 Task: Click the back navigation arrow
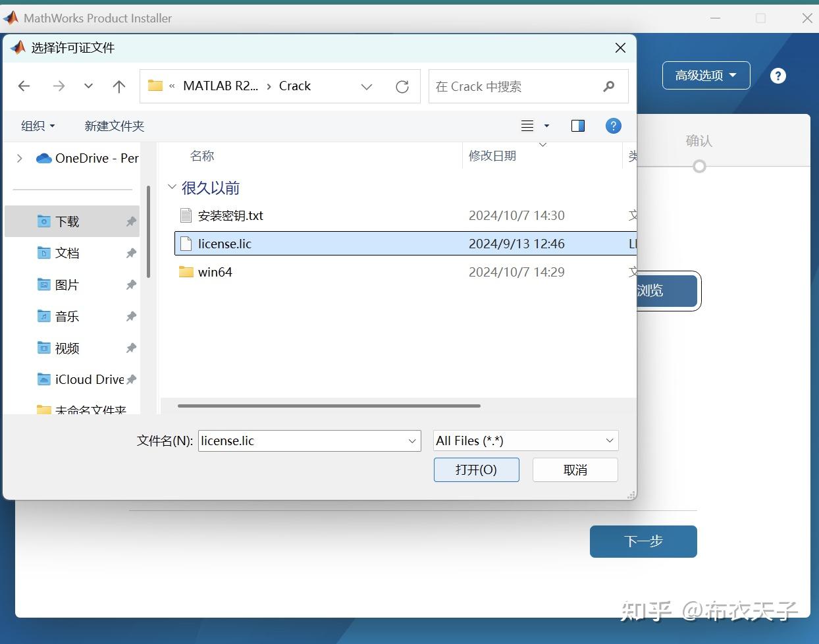coord(24,86)
